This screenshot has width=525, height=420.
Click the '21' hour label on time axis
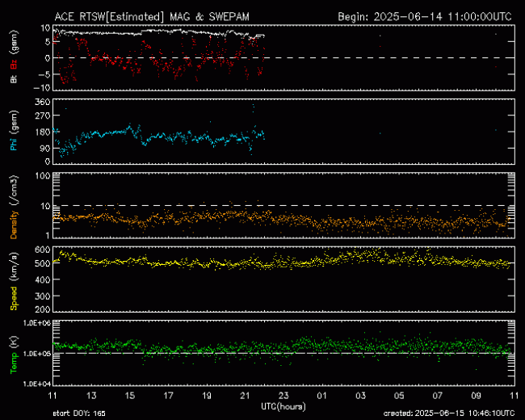pos(245,396)
